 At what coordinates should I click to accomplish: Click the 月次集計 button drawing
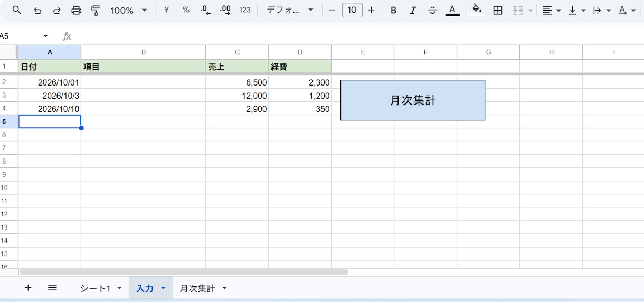[x=413, y=100]
